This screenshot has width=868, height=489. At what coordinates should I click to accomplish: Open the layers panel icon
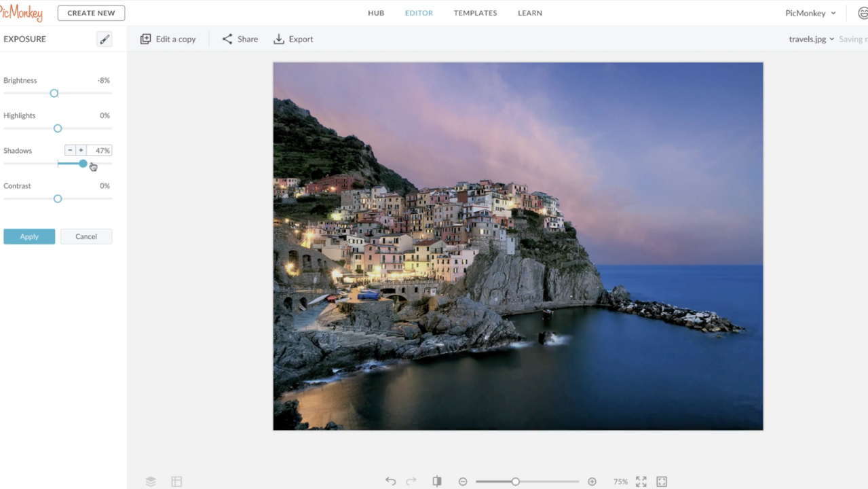click(151, 482)
